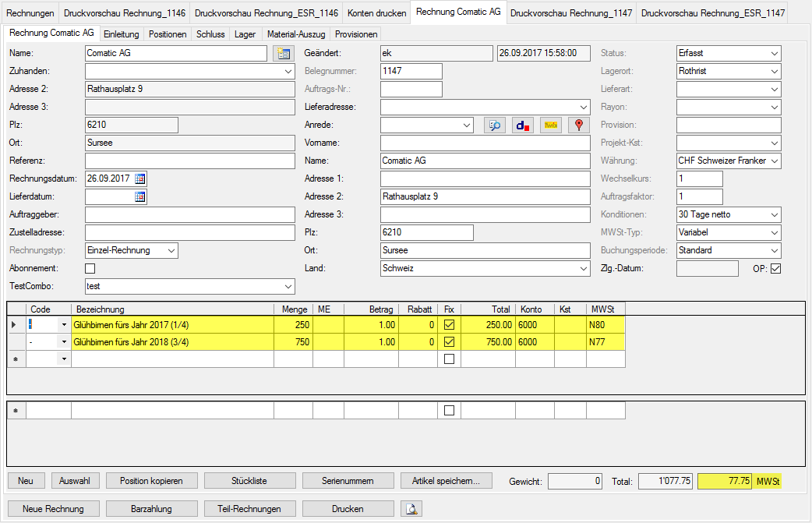812x523 pixels.
Task: Click the yellow MWSt amount field
Action: 726,482
